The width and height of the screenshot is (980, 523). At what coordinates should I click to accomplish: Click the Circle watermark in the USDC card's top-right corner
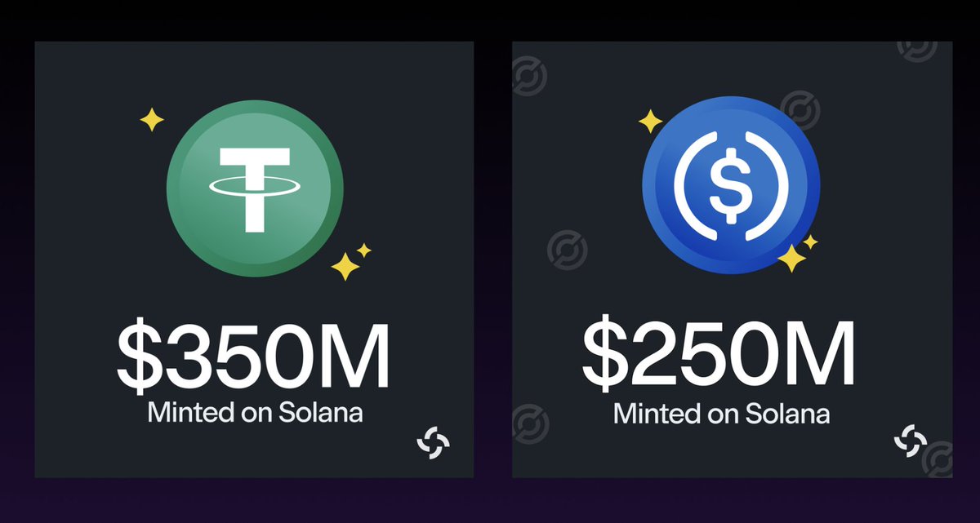pos(917,47)
